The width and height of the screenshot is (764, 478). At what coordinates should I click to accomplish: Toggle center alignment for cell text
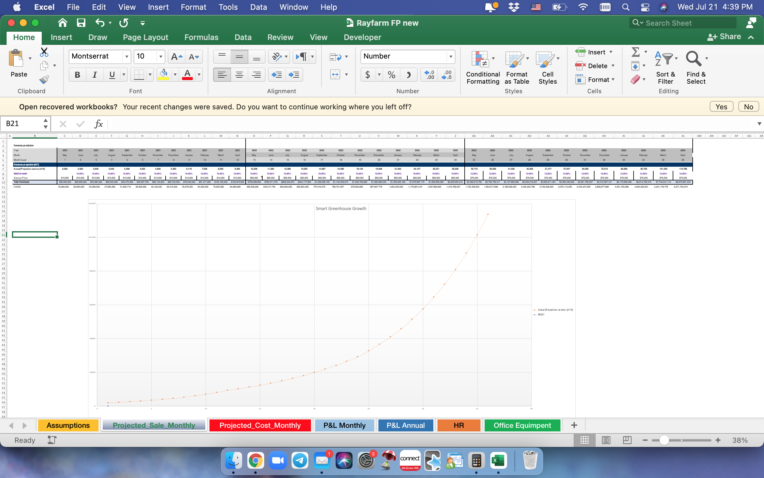[240, 75]
